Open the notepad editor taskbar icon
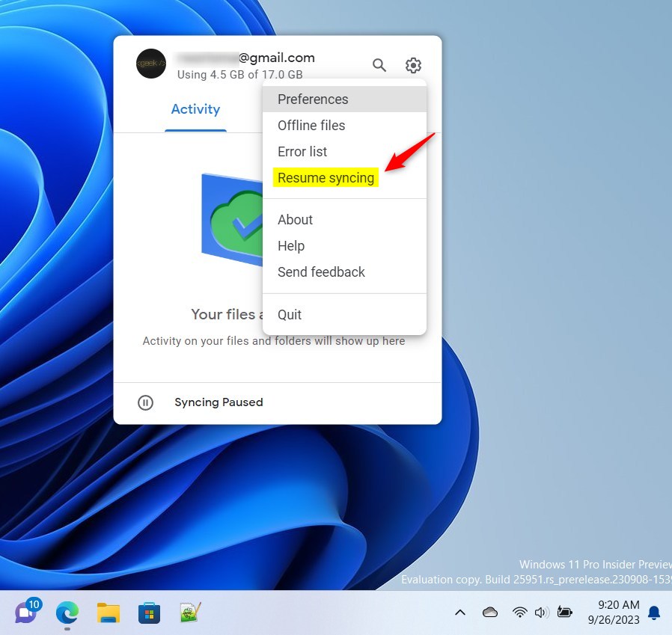The height and width of the screenshot is (635, 672). click(x=190, y=613)
